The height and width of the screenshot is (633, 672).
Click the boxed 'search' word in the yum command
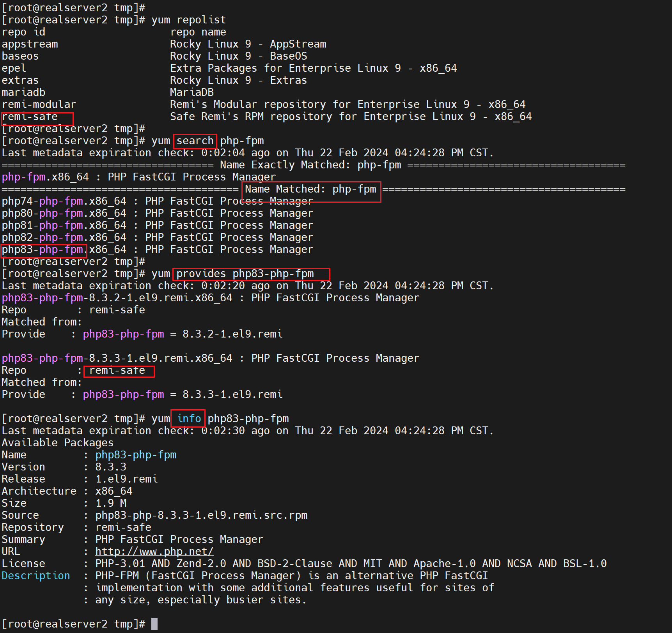click(195, 141)
